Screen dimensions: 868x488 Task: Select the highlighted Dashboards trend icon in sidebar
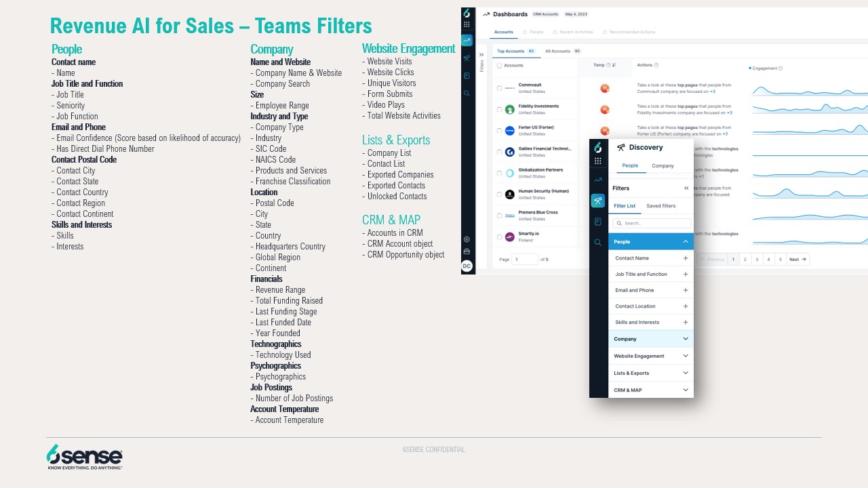467,41
